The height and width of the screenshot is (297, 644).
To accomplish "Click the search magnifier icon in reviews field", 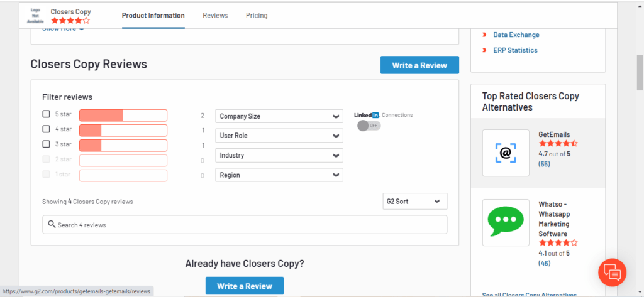I will click(52, 224).
